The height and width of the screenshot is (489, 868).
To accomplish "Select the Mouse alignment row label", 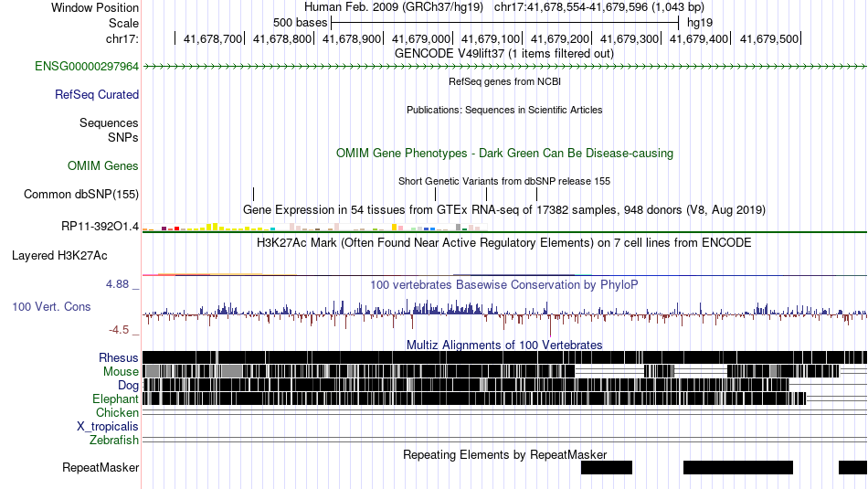I will tap(121, 372).
